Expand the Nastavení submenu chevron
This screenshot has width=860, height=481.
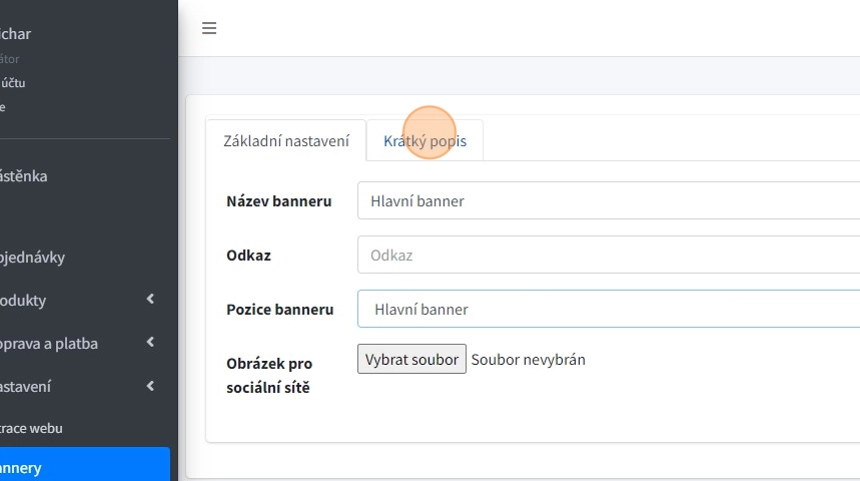click(150, 386)
